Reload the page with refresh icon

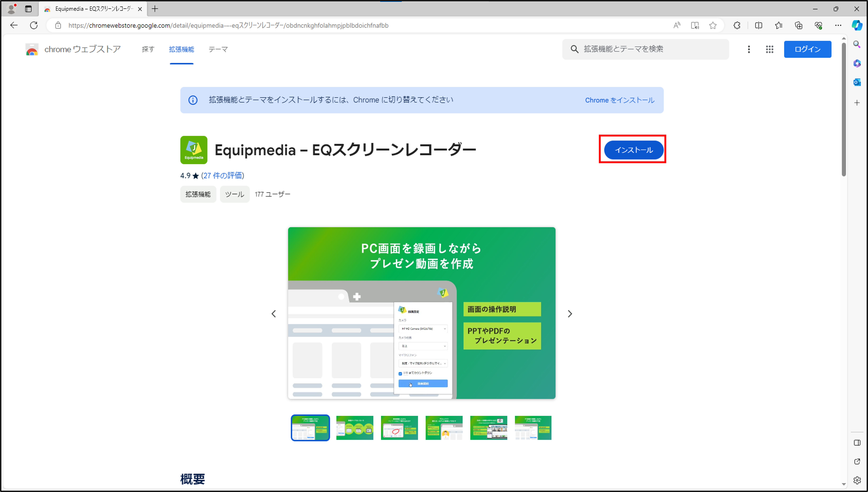click(34, 25)
